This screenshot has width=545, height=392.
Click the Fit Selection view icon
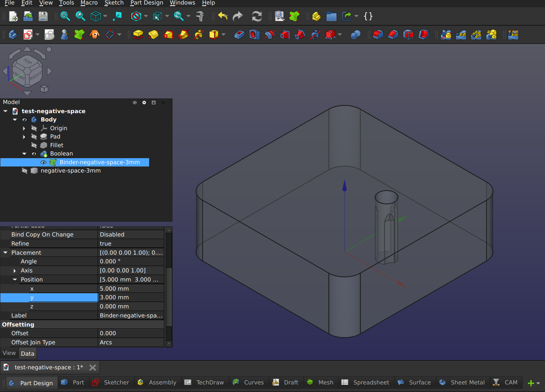pos(80,16)
